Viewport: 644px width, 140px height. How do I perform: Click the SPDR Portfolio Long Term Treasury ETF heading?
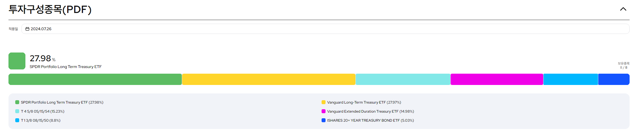(66, 67)
